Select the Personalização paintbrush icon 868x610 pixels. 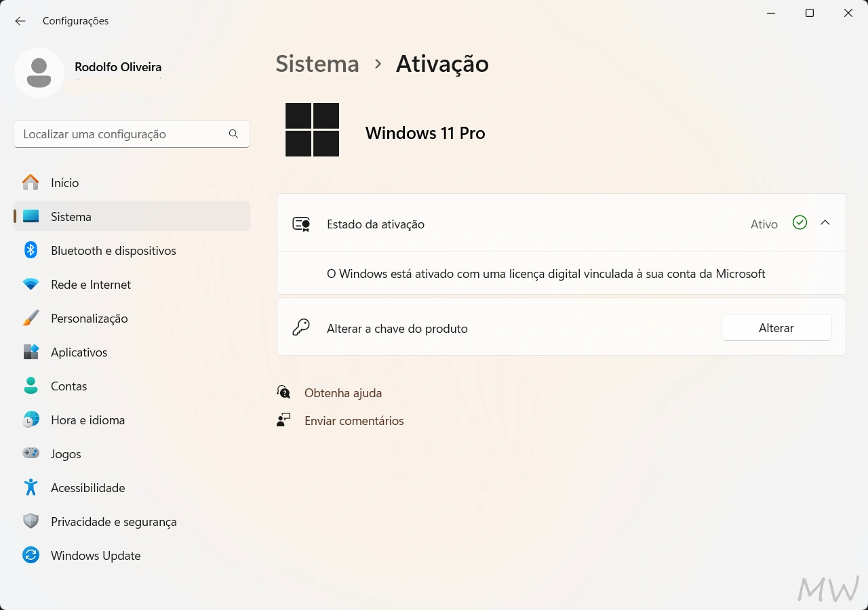point(31,318)
